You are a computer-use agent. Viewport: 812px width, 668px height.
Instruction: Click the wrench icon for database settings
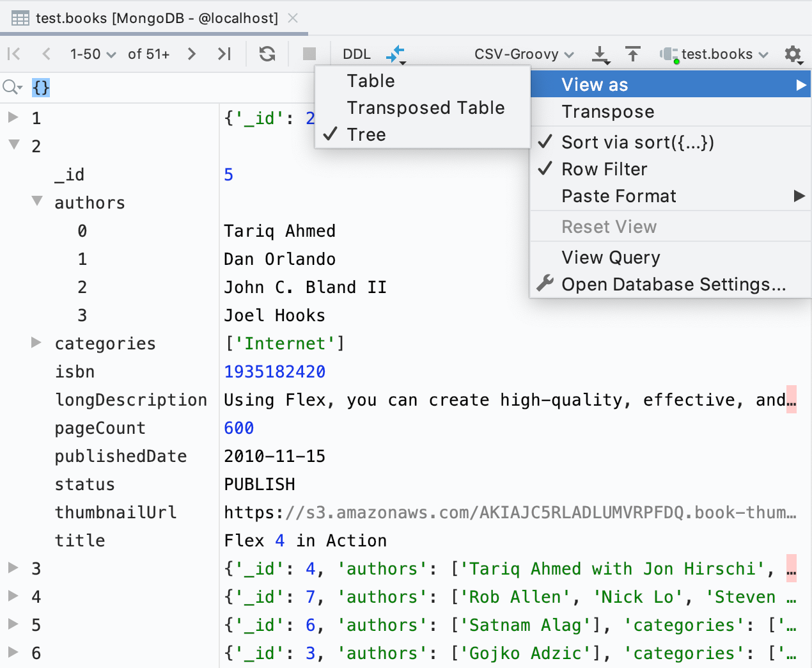[x=545, y=283]
